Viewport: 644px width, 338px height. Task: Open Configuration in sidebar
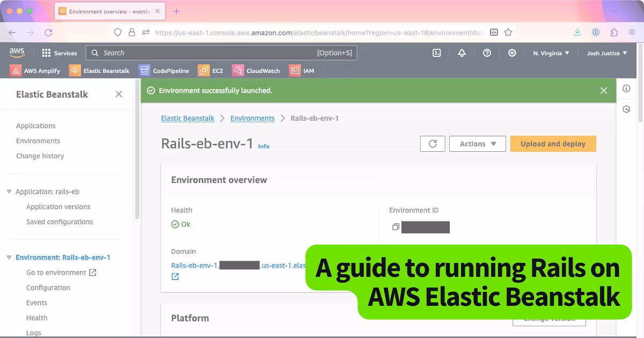tap(48, 288)
